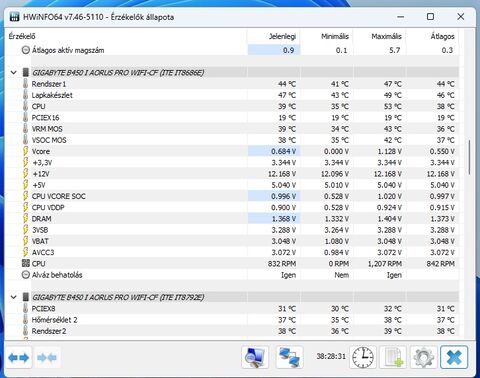Click the Maximális column header
480x378 pixels.
(x=380, y=36)
